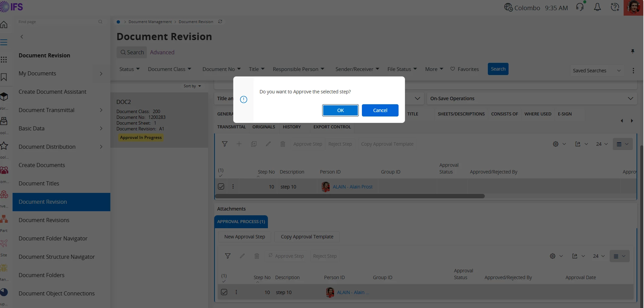Click the Document Management breadcrumb
644x308 pixels.
click(150, 22)
